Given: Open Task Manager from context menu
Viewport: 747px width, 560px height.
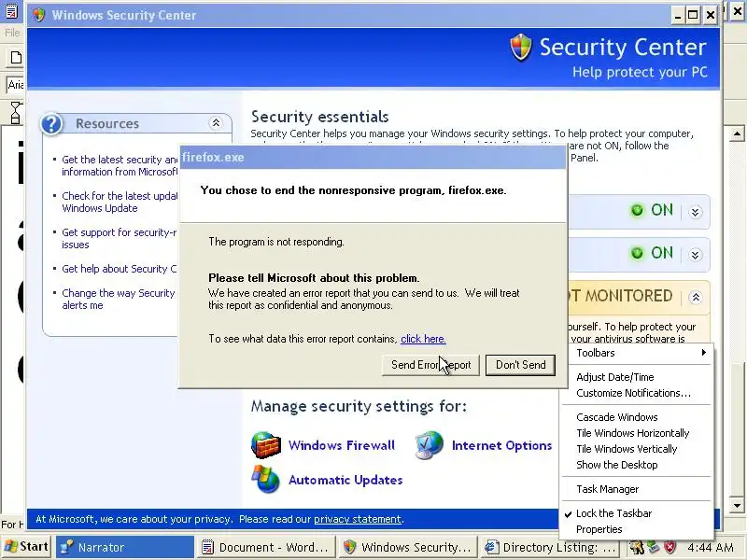Looking at the screenshot, I should (637, 489).
